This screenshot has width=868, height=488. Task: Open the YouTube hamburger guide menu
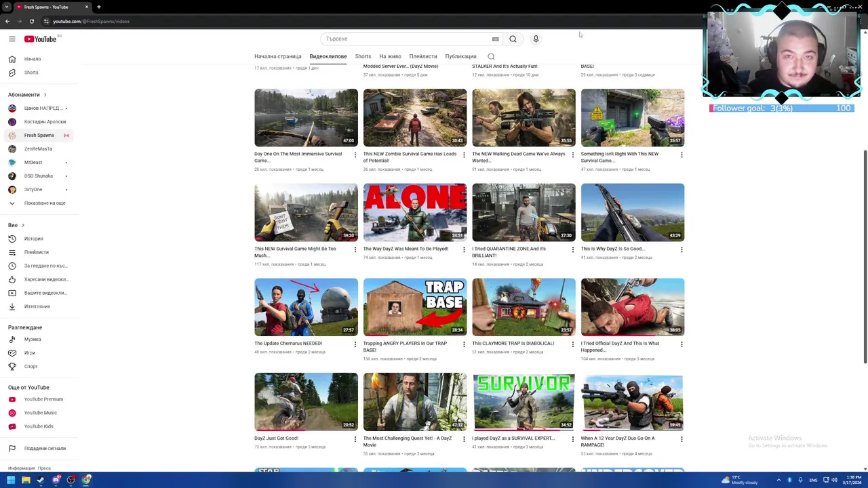pyautogui.click(x=12, y=39)
